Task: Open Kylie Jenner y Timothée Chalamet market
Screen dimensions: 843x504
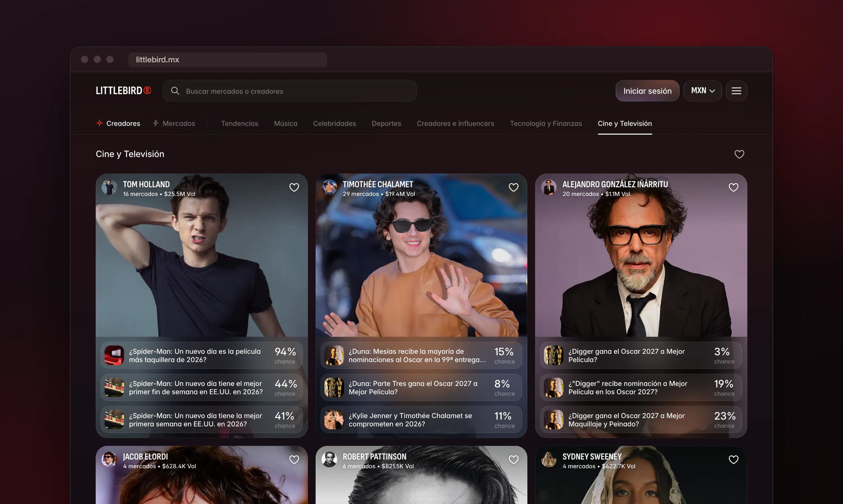Action: (x=421, y=420)
